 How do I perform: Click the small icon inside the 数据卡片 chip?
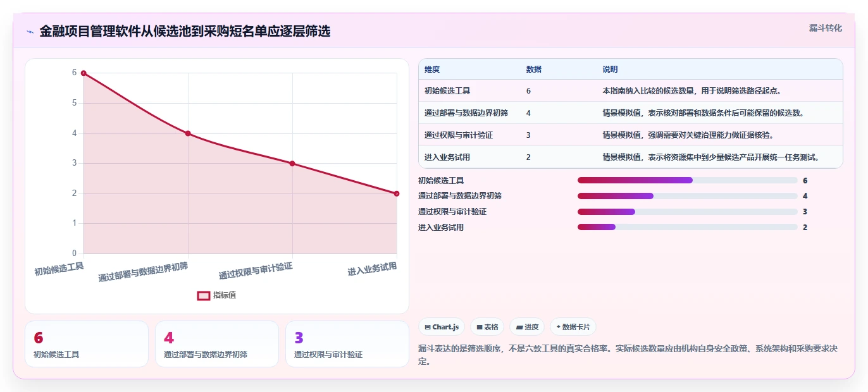[558, 328]
